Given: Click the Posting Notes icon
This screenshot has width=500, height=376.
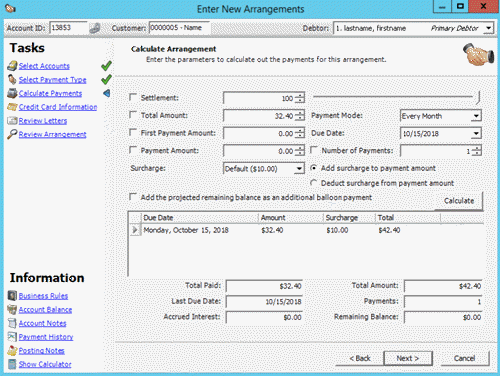Looking at the screenshot, I should 12,350.
